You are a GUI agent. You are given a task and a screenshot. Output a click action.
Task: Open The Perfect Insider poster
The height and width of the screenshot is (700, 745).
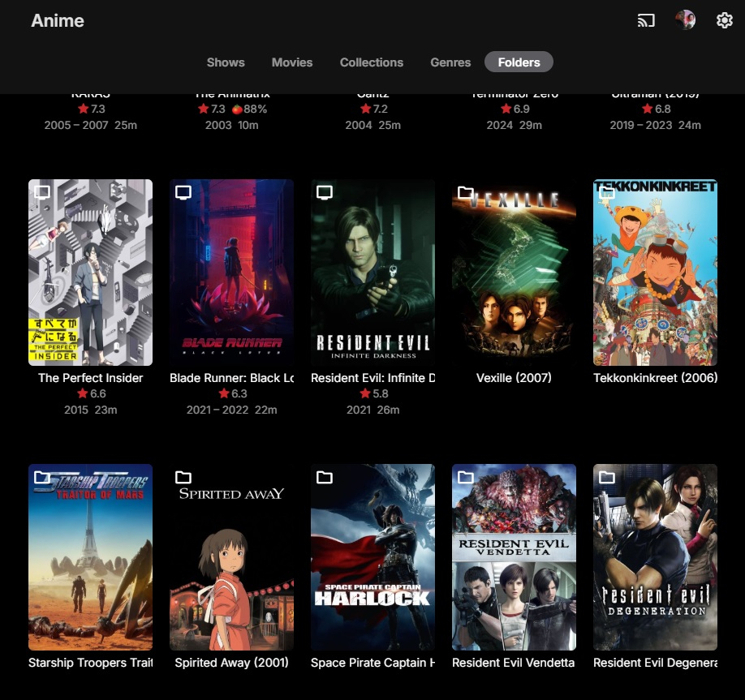click(x=90, y=273)
